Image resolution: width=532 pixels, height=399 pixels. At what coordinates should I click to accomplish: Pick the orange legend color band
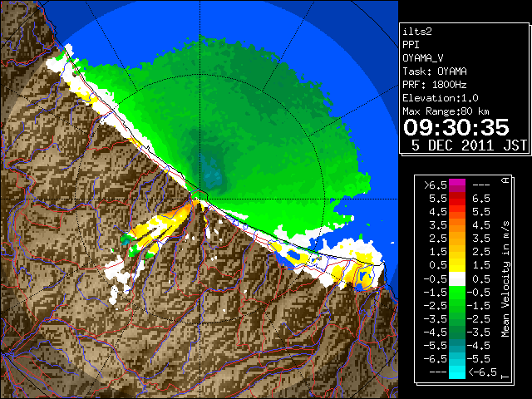[457, 225]
